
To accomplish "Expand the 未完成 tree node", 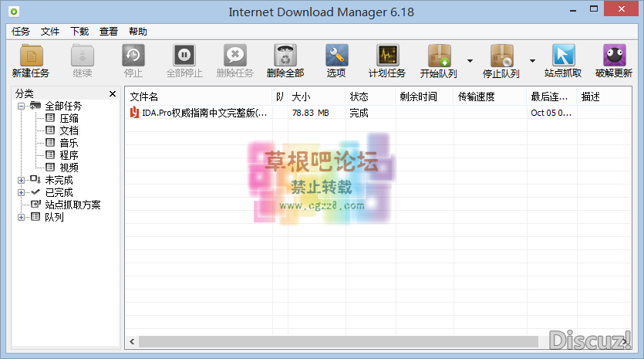I will (x=21, y=180).
